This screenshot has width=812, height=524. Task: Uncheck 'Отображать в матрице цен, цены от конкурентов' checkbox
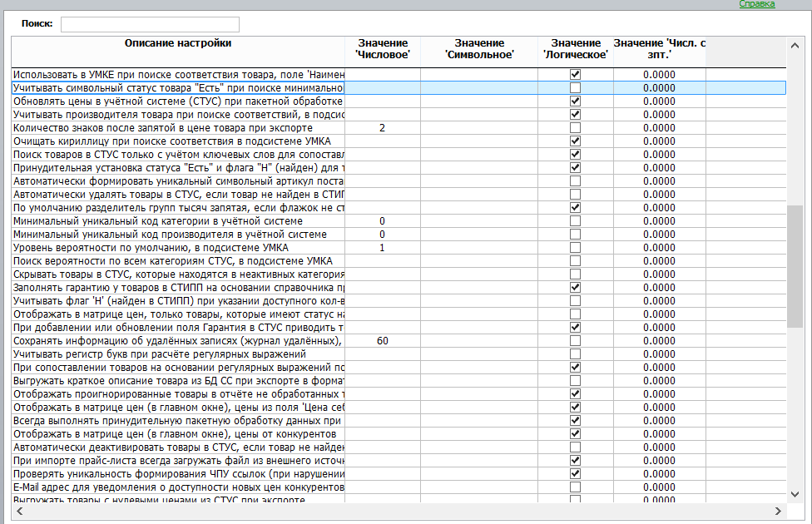coord(576,434)
